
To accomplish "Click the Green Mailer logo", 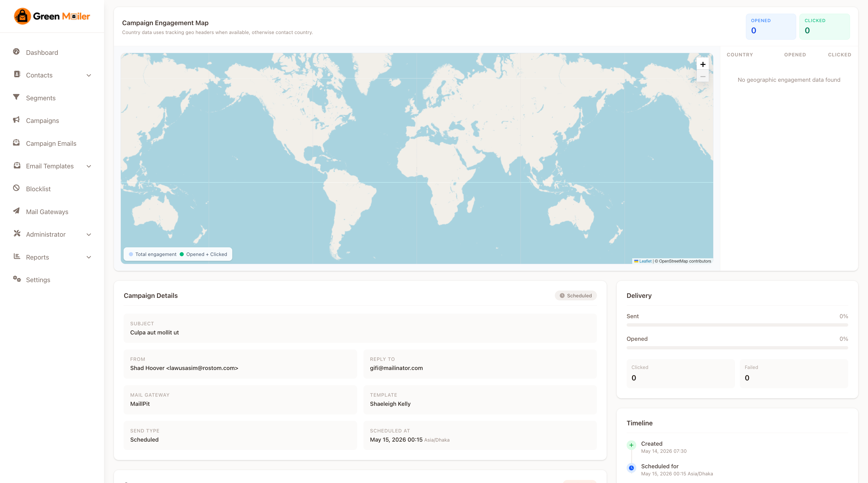I will 52,16.
